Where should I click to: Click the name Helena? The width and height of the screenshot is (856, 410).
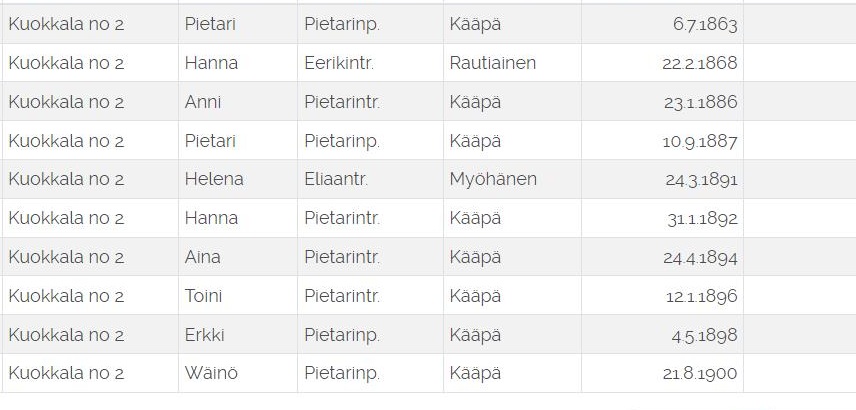214,179
